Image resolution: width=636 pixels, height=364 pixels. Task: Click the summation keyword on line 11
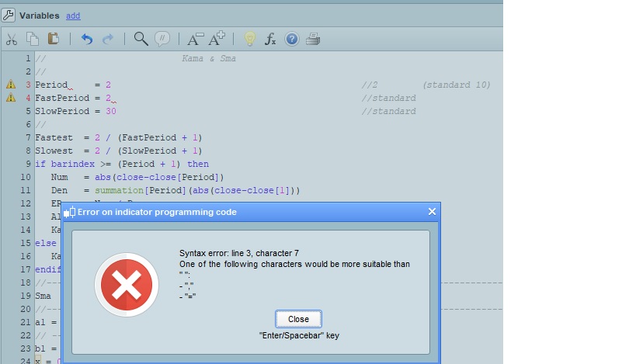(x=120, y=190)
